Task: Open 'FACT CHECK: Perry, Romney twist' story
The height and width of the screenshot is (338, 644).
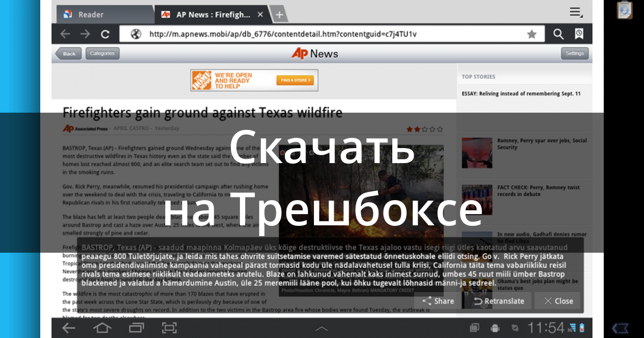Action: (539, 191)
